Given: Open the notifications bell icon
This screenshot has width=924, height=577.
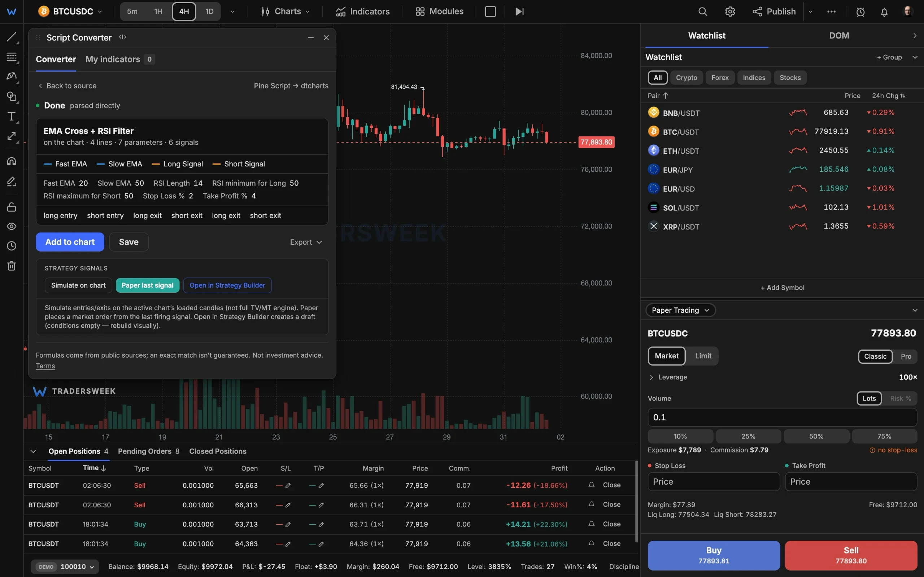Looking at the screenshot, I should (884, 12).
